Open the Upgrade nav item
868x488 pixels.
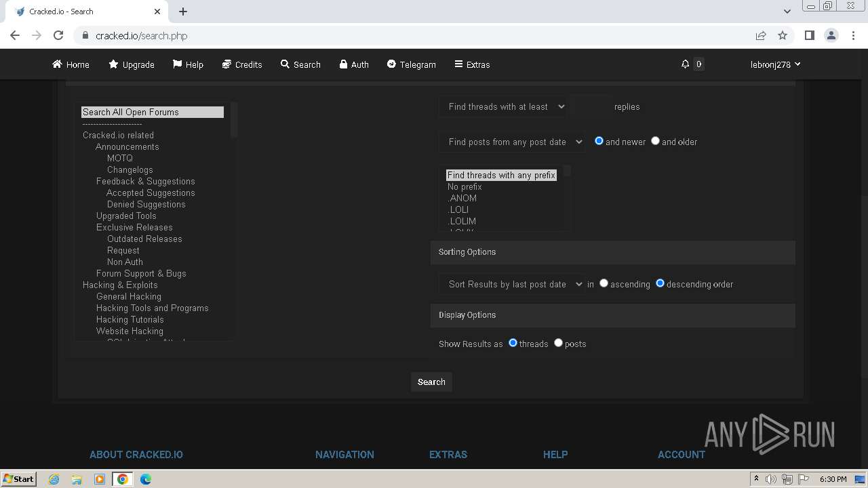point(132,64)
